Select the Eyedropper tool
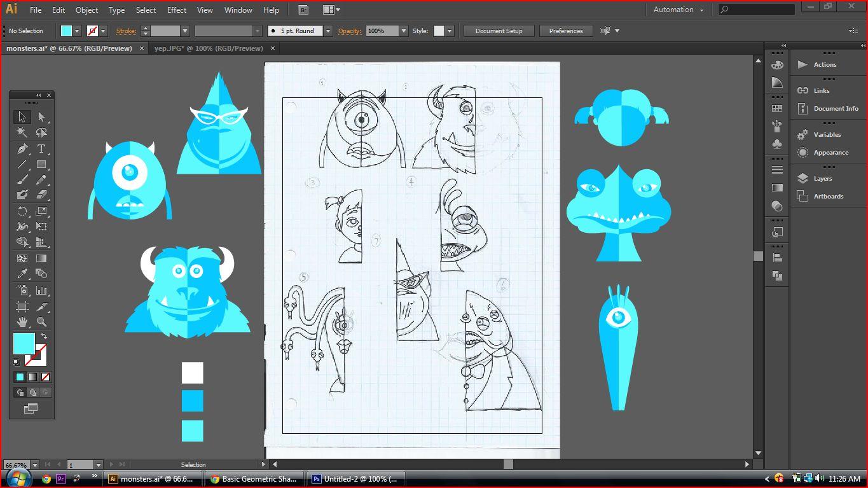Image resolution: width=868 pixels, height=488 pixels. coord(22,274)
